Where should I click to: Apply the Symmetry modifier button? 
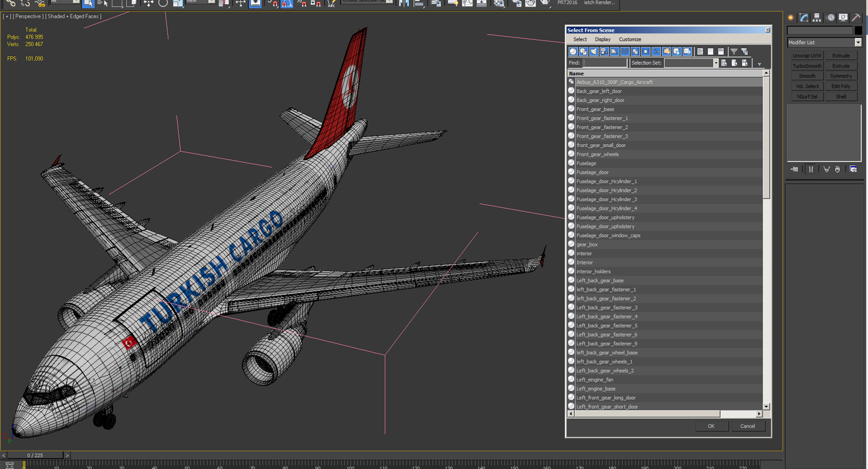tap(840, 76)
